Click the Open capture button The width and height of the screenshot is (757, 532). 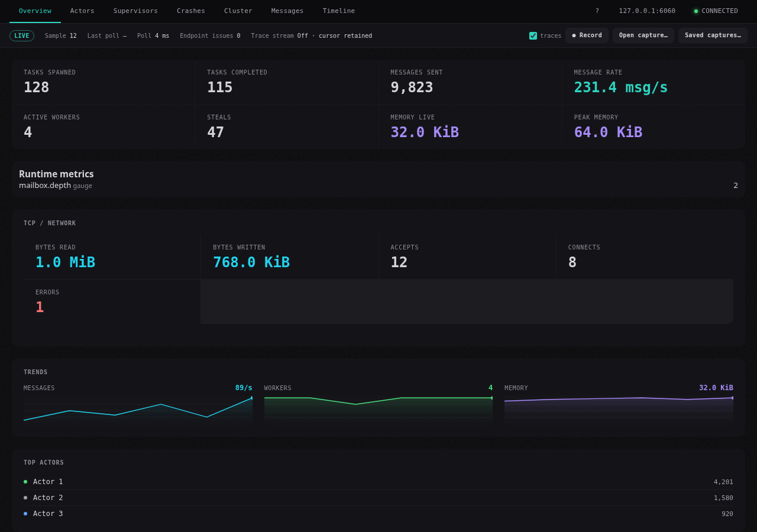pyautogui.click(x=643, y=35)
